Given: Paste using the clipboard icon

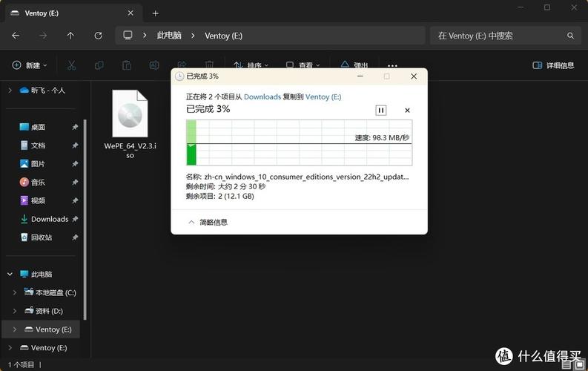Looking at the screenshot, I should 127,65.
